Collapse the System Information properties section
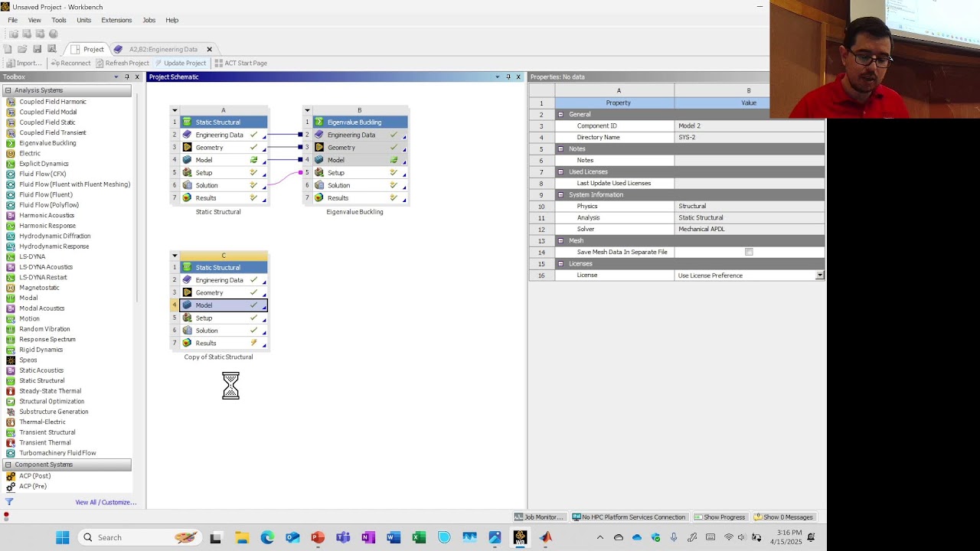 560,194
